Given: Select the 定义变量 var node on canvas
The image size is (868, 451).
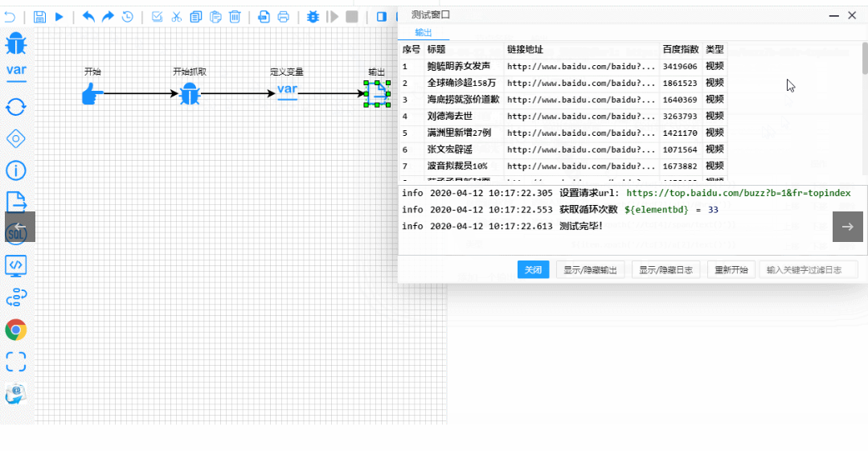Looking at the screenshot, I should pyautogui.click(x=287, y=92).
